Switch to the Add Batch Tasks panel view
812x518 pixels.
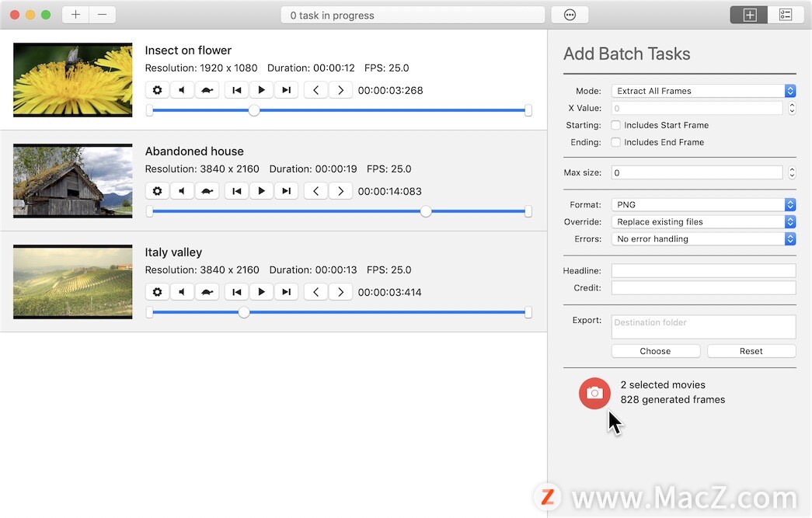749,15
